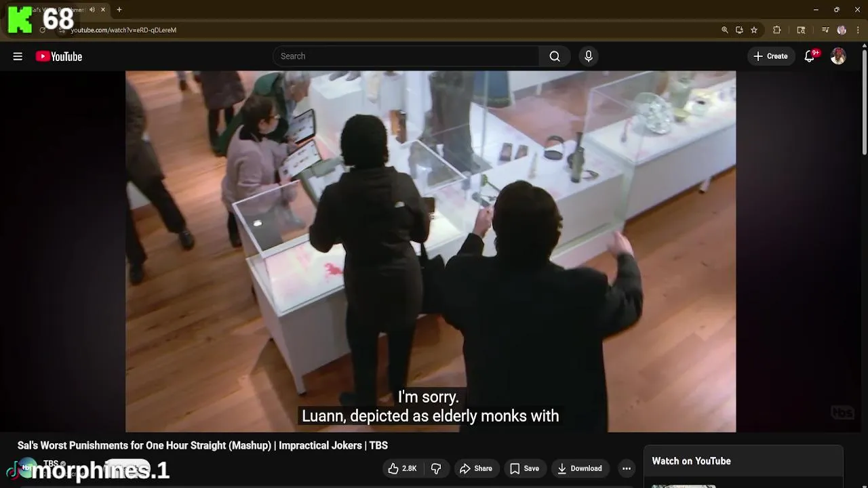Share this video

pyautogui.click(x=475, y=468)
